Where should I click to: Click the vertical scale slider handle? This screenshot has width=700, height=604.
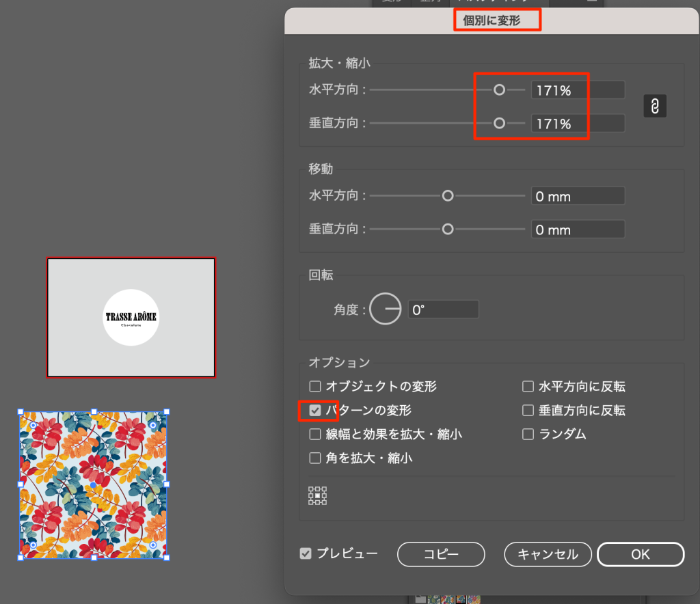(x=500, y=123)
